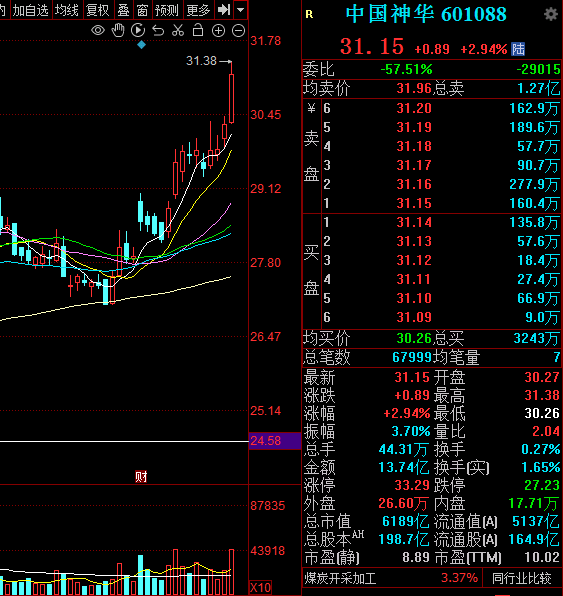Image resolution: width=563 pixels, height=596 pixels.
Task: Click the 87835 volume axis label
Action: tap(268, 506)
